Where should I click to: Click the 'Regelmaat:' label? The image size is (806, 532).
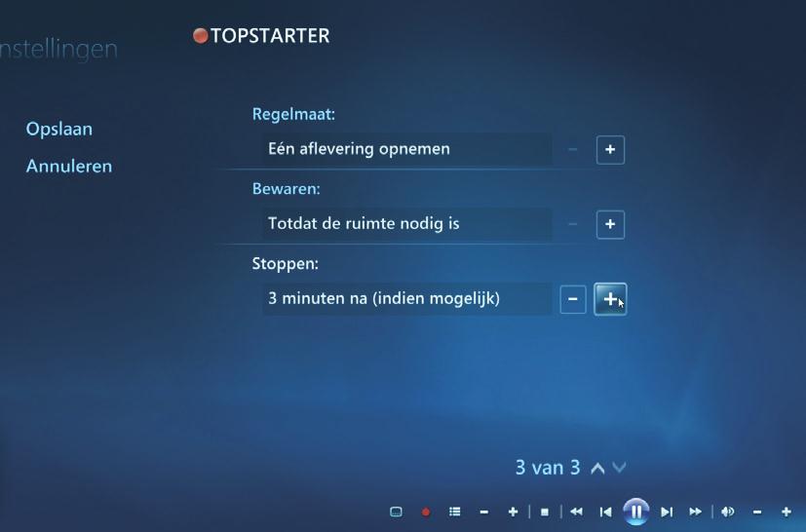click(x=293, y=114)
